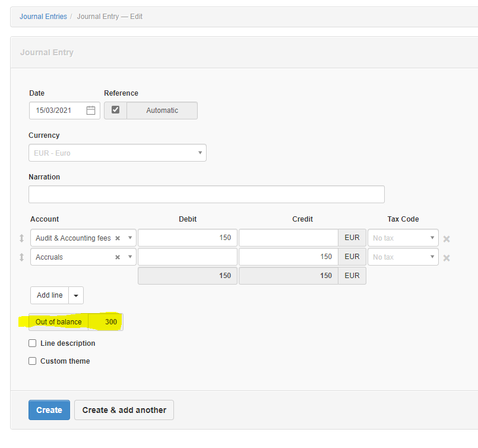478x448 pixels.
Task: Open the Accruals line Tax Code dropdown
Action: (x=403, y=257)
